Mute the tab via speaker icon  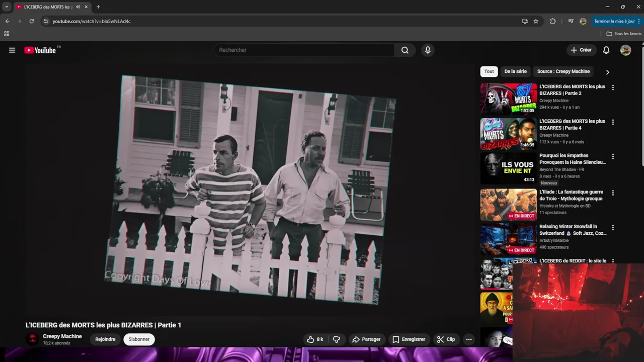pos(78,7)
